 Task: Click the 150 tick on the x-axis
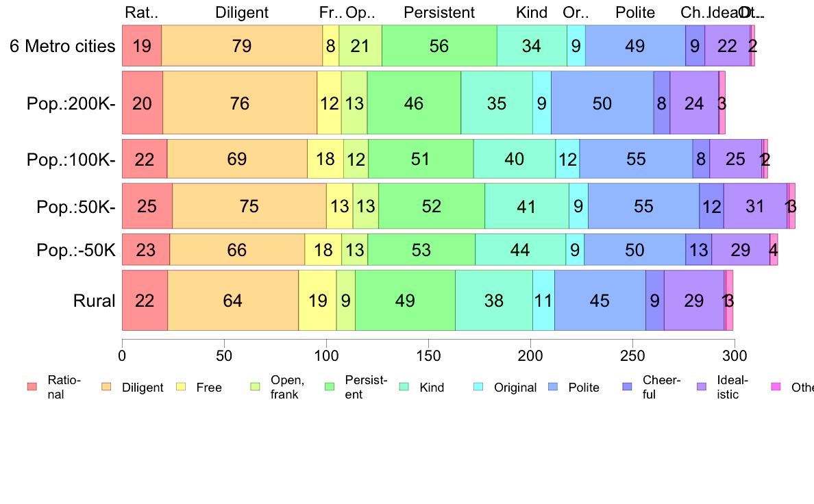click(x=428, y=356)
